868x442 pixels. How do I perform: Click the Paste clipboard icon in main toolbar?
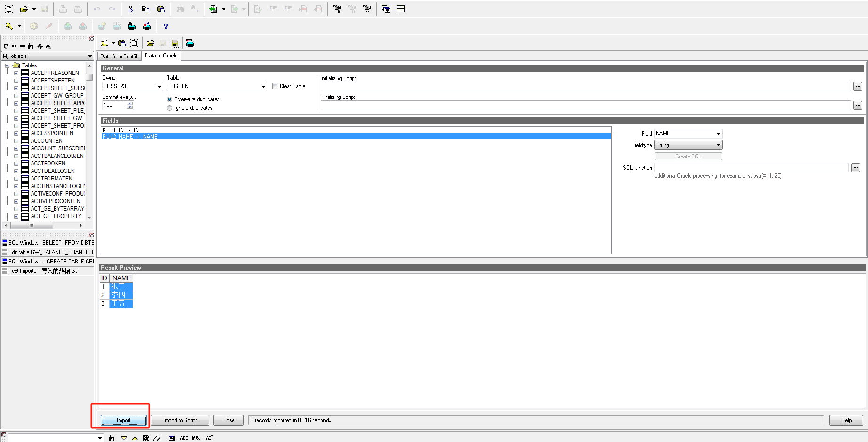[x=161, y=9]
